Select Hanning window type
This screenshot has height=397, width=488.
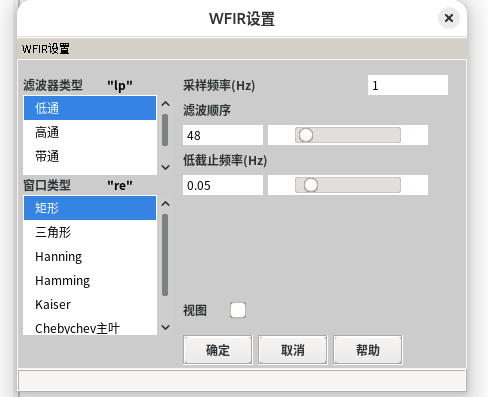[90, 256]
